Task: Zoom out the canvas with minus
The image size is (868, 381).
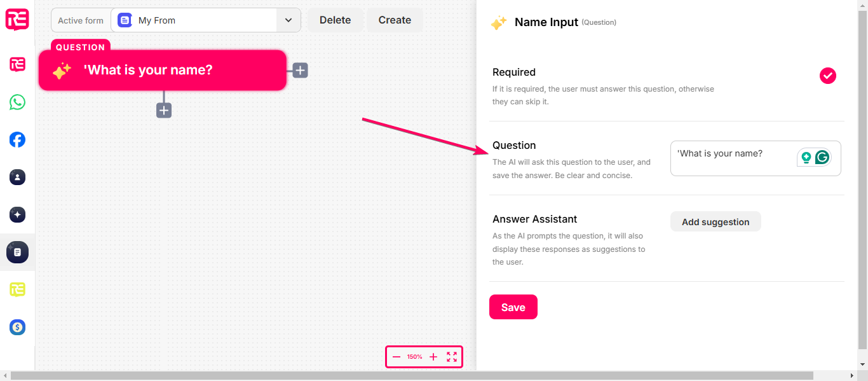Action: tap(397, 357)
